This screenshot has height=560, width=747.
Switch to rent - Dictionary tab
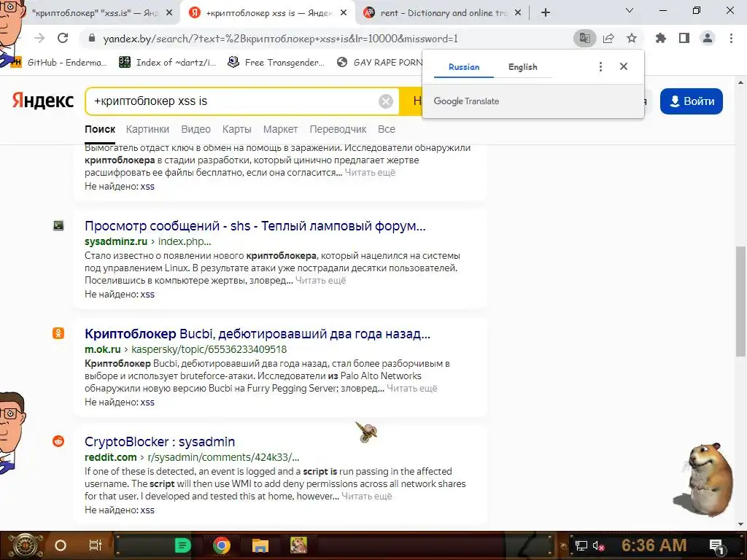coord(443,13)
